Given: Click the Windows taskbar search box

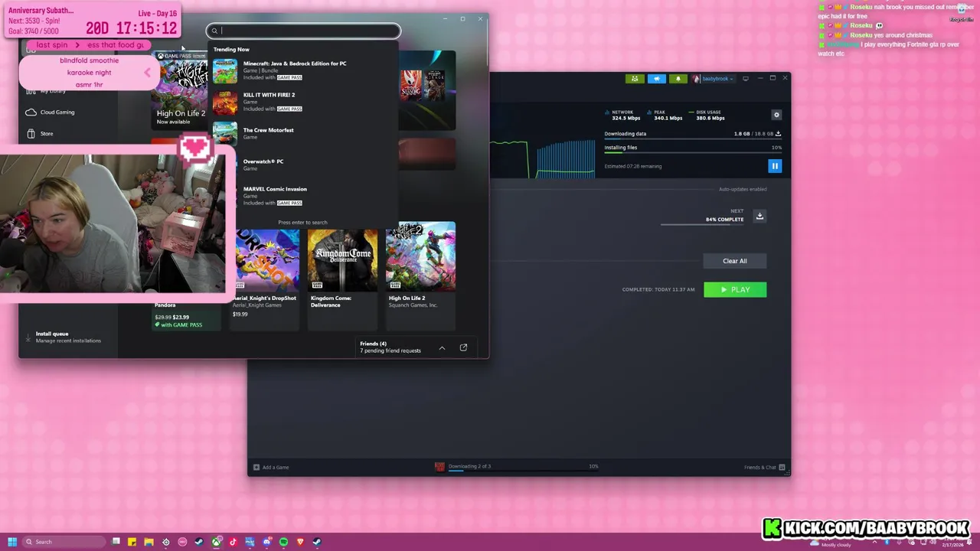Looking at the screenshot, I should click(64, 542).
